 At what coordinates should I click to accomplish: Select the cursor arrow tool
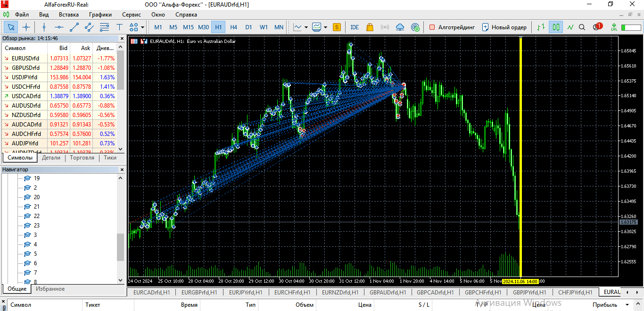11,27
